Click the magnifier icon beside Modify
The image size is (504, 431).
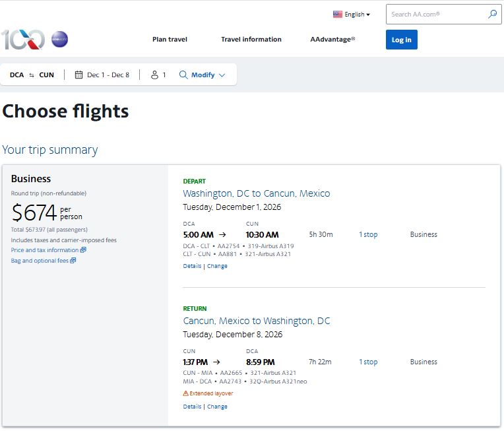[183, 75]
